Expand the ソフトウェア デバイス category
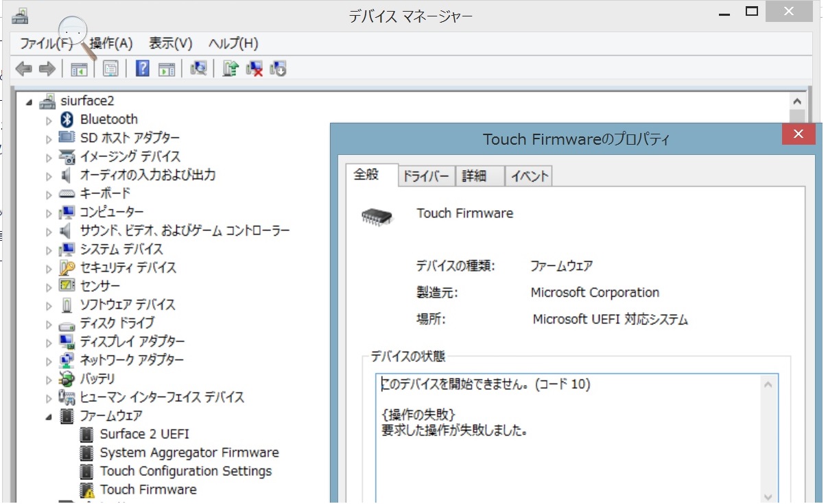 point(49,305)
